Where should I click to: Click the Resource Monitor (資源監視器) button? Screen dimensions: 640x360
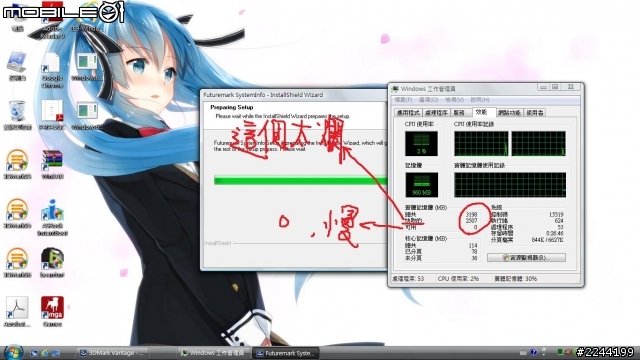pyautogui.click(x=526, y=258)
